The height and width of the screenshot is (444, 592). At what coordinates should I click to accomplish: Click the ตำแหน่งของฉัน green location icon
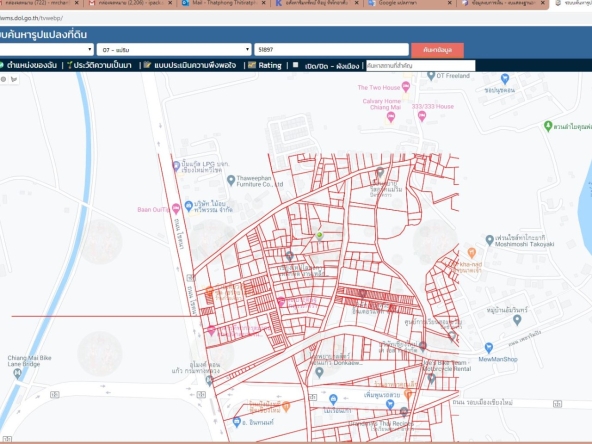[x=2, y=65]
